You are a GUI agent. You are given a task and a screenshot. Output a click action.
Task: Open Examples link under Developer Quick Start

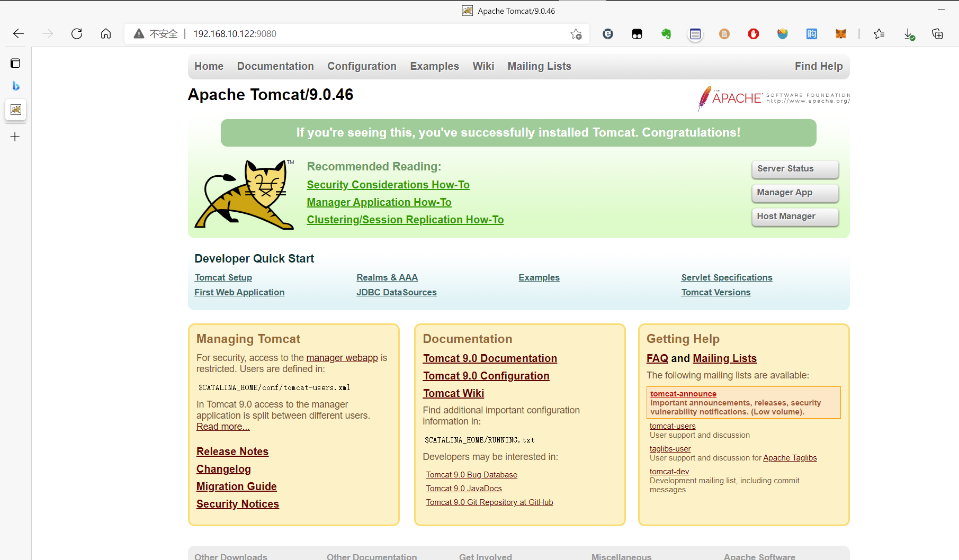click(539, 277)
